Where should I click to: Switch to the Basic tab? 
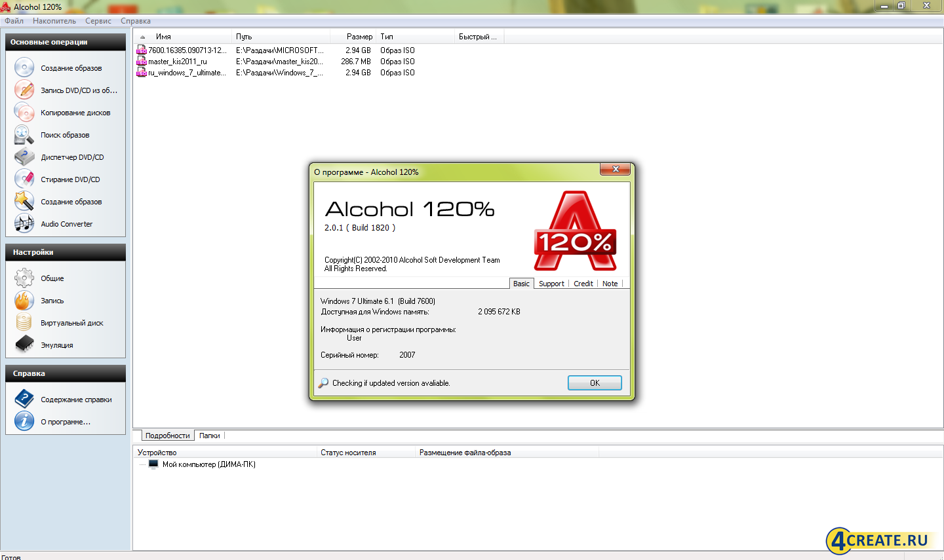click(x=521, y=284)
